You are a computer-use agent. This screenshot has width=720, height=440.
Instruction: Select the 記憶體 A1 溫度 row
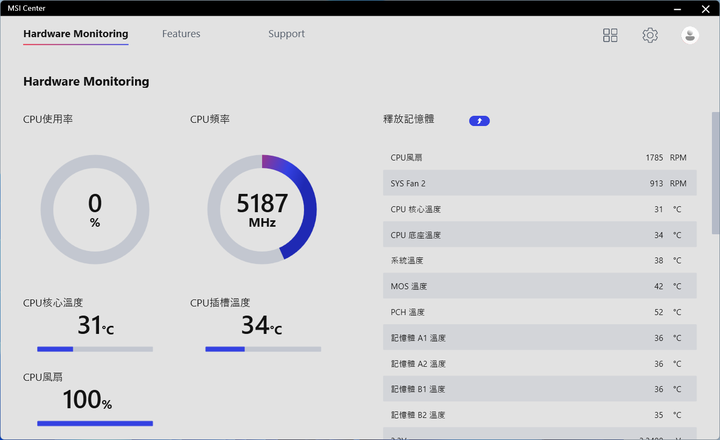coord(540,338)
